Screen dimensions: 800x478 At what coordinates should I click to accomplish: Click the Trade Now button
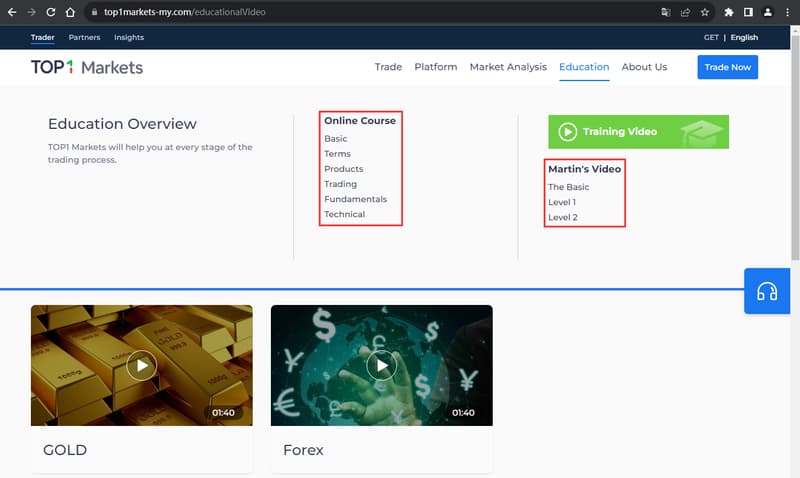point(728,67)
